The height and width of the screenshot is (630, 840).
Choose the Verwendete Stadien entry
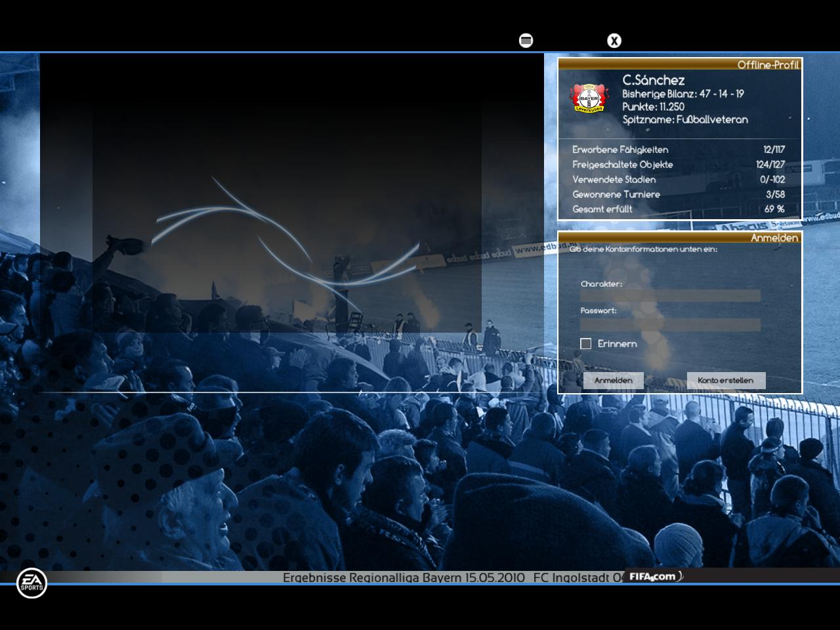click(x=679, y=179)
